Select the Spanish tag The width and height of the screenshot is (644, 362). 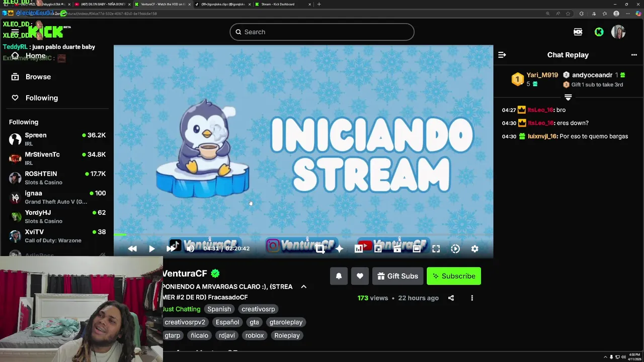219,309
